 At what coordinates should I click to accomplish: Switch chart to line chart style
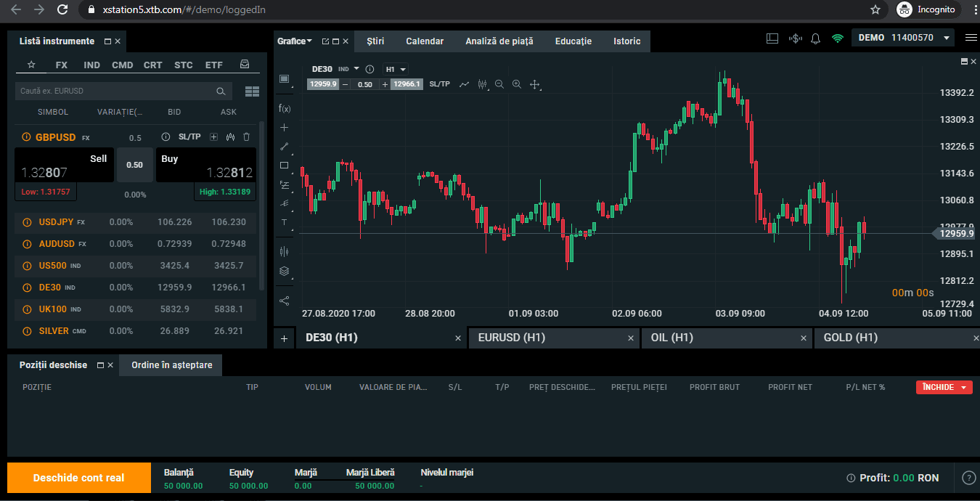(x=463, y=84)
